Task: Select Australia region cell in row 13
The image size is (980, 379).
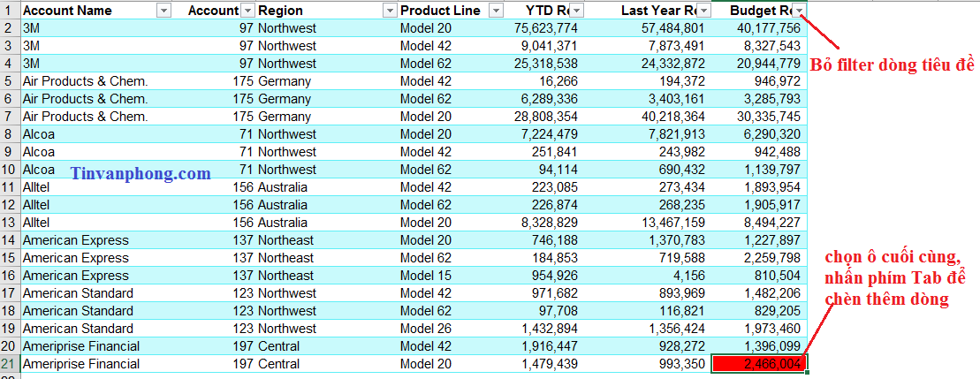Action: coord(327,223)
